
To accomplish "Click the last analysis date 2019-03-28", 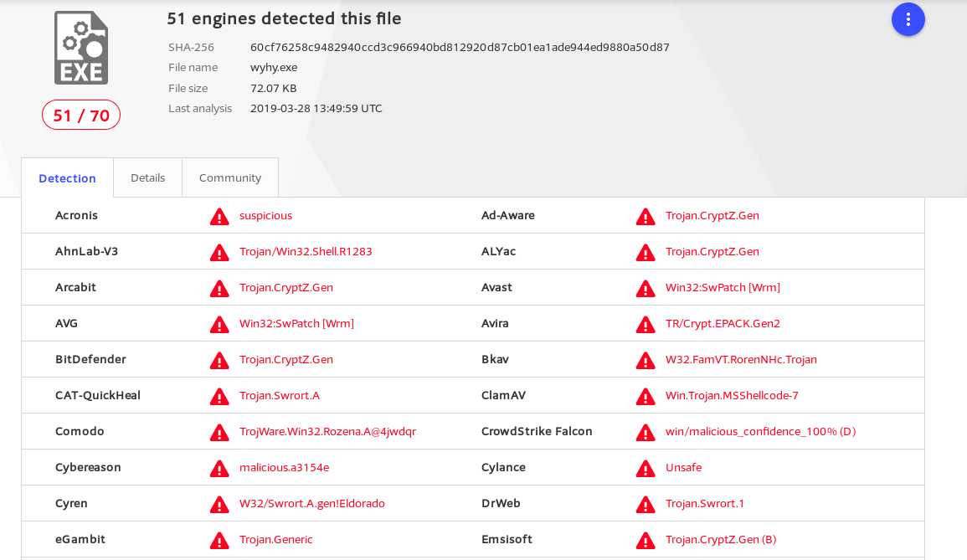I will coord(316,108).
